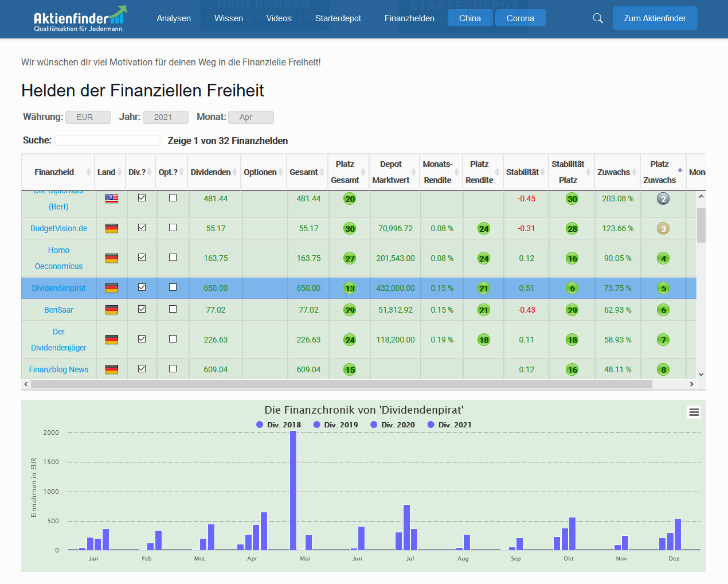Sort table by Finanzheld column
728x584 pixels.
click(x=58, y=172)
